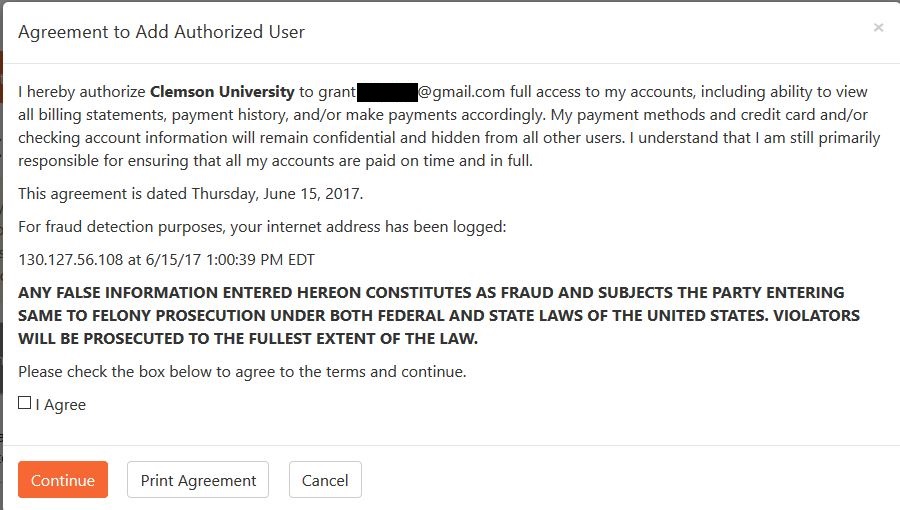Close the dialog with the X icon
Screen dimensions: 900x510
click(878, 28)
